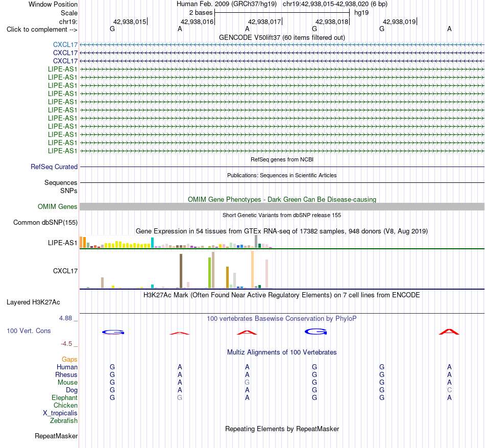Click the SNPs track label
The height and width of the screenshot is (448, 485).
point(69,191)
